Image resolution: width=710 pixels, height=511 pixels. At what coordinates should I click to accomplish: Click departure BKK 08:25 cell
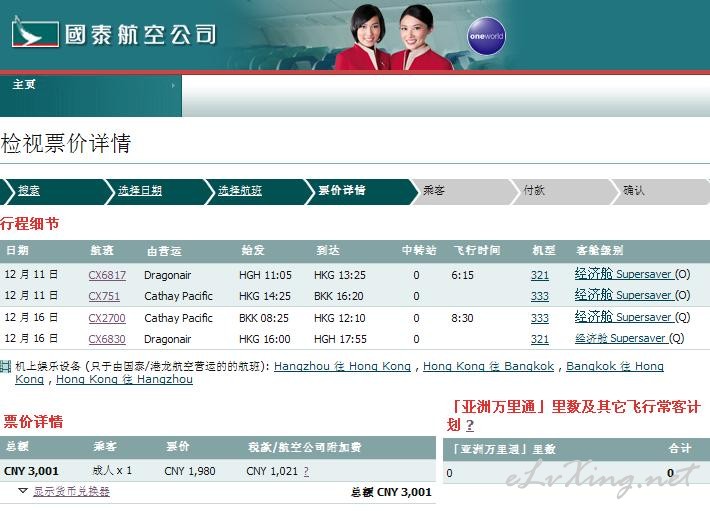point(264,318)
